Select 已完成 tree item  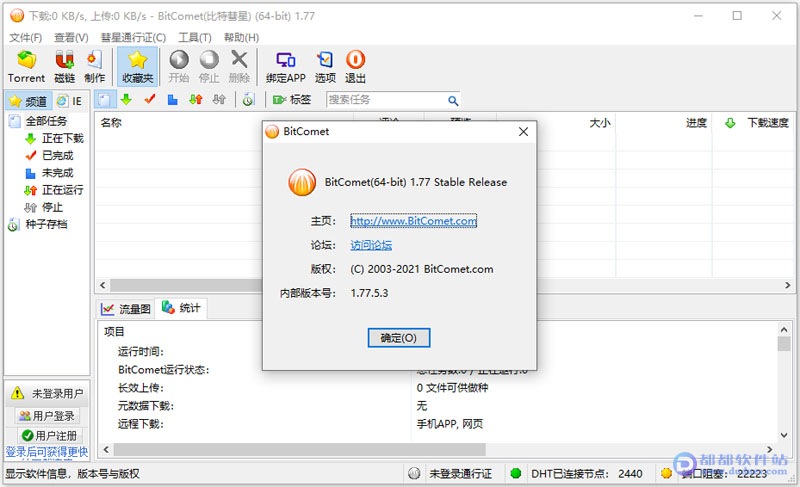pos(57,156)
